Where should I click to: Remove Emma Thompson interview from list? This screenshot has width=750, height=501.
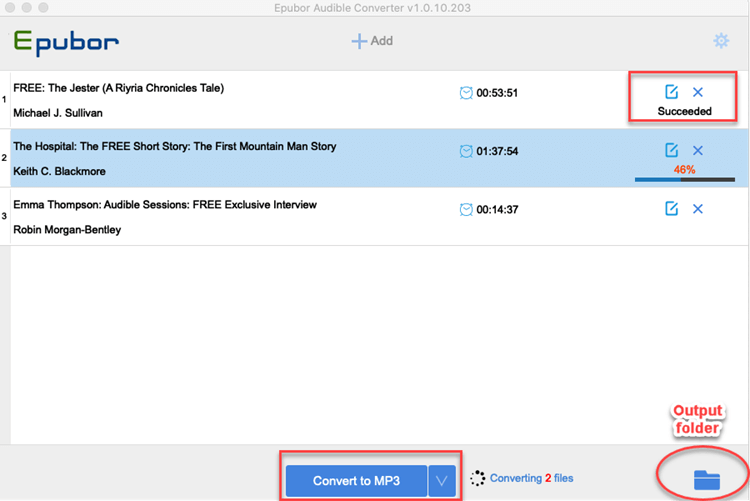tap(697, 209)
